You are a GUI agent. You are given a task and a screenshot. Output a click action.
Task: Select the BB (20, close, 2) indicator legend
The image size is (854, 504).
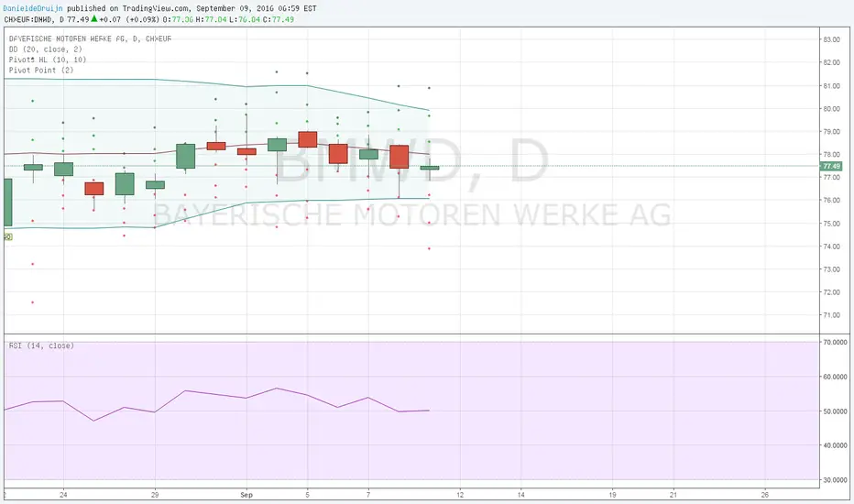click(45, 49)
